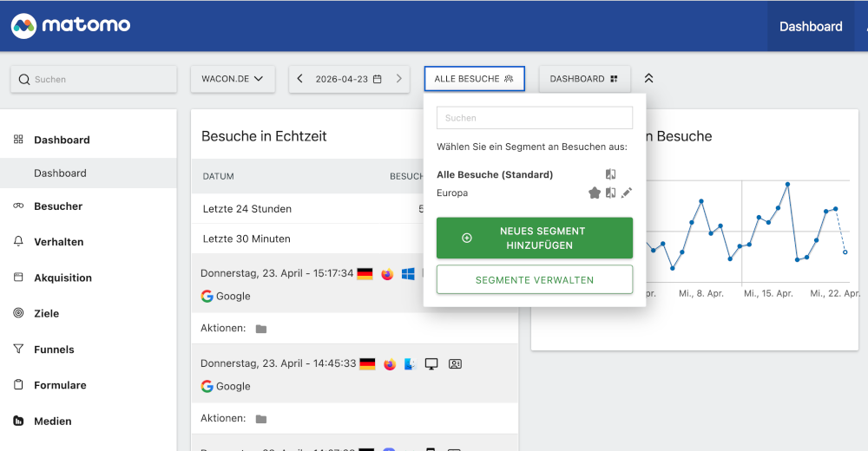
Task: Click Donnerstag, 23. April - 15:17:34 timestamp
Action: tap(277, 273)
